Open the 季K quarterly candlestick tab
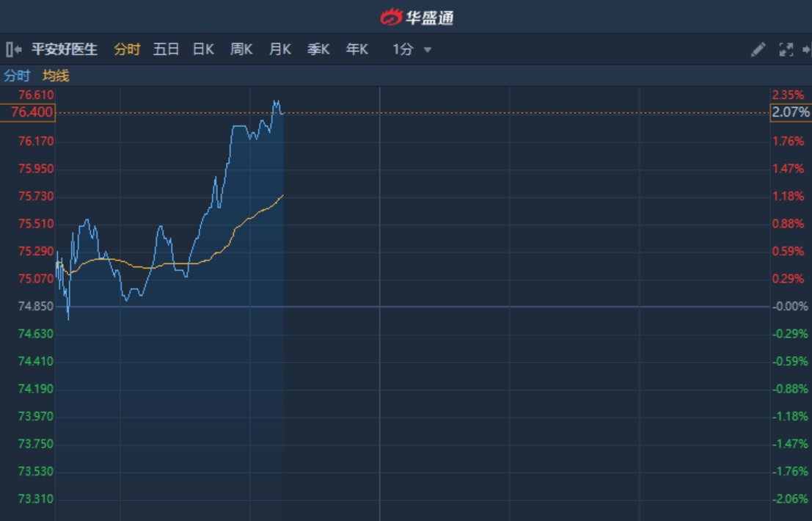Image resolution: width=812 pixels, height=521 pixels. pos(318,50)
